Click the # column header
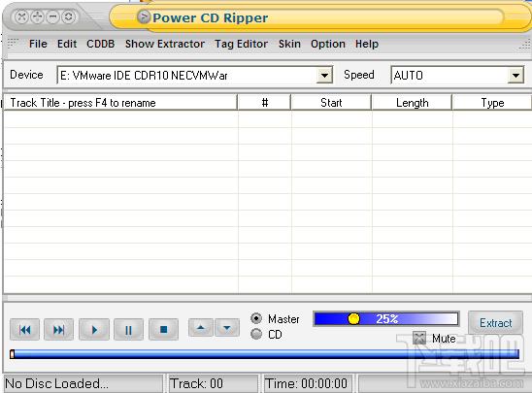This screenshot has height=393, width=532. 265,103
